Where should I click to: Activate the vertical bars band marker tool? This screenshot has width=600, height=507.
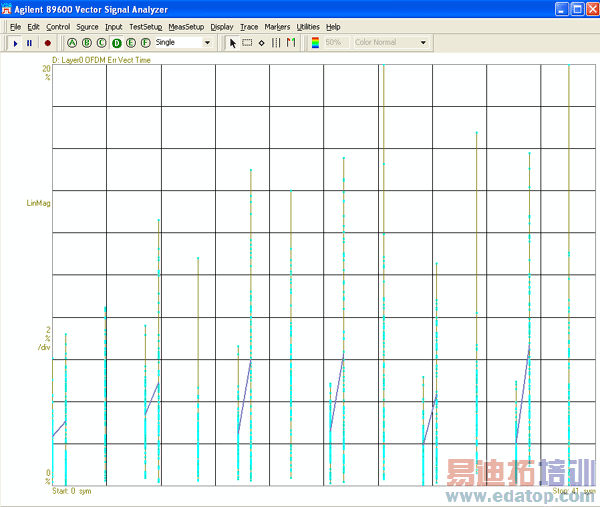pos(276,43)
